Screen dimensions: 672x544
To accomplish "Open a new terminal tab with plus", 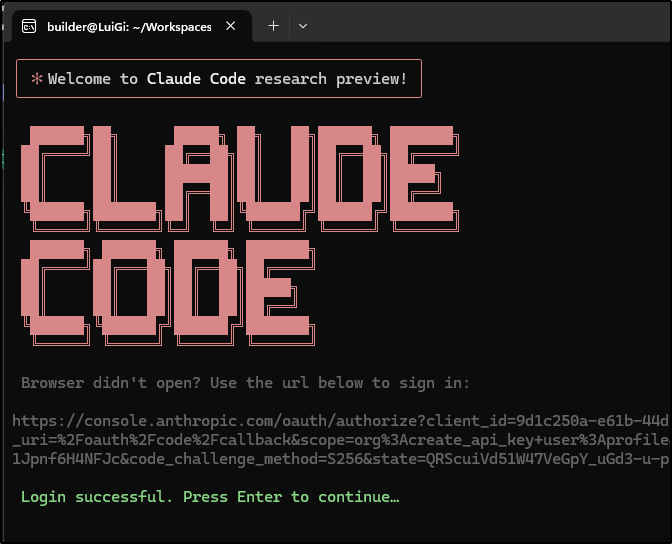I will [273, 26].
